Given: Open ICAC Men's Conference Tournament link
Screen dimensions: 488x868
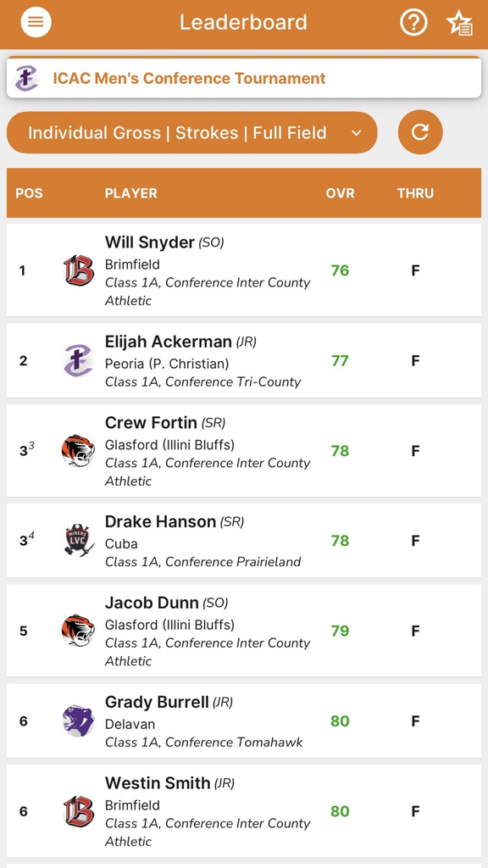Looking at the screenshot, I should tap(189, 78).
